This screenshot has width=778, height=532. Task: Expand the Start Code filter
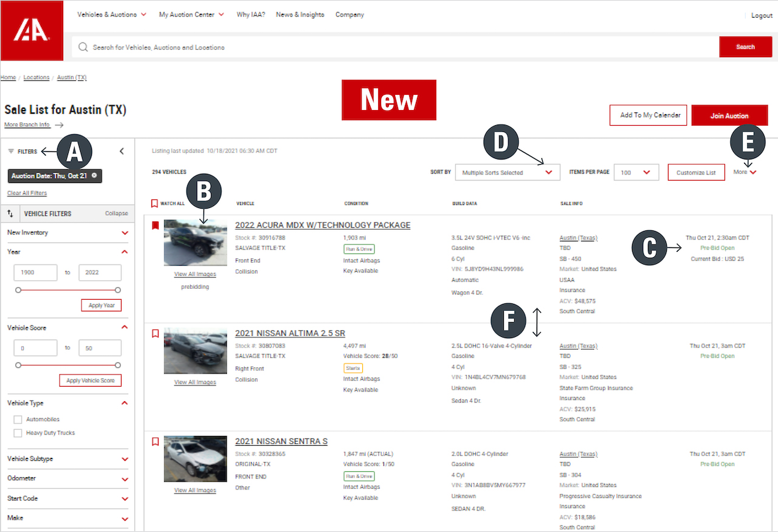(x=125, y=499)
